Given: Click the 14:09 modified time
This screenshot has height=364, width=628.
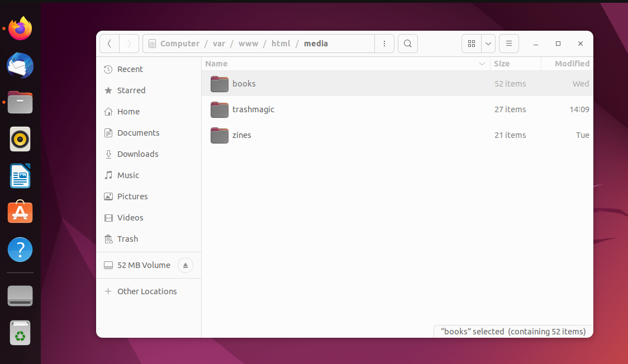Looking at the screenshot, I should pyautogui.click(x=579, y=109).
